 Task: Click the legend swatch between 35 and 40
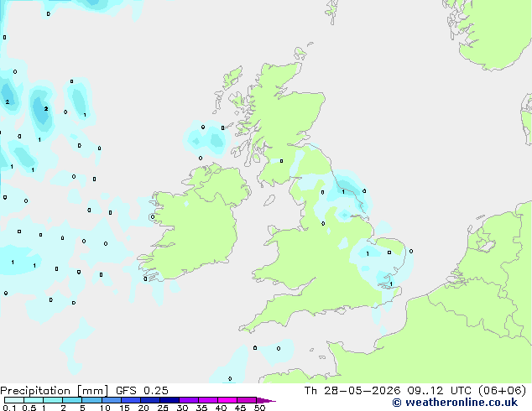208,400
